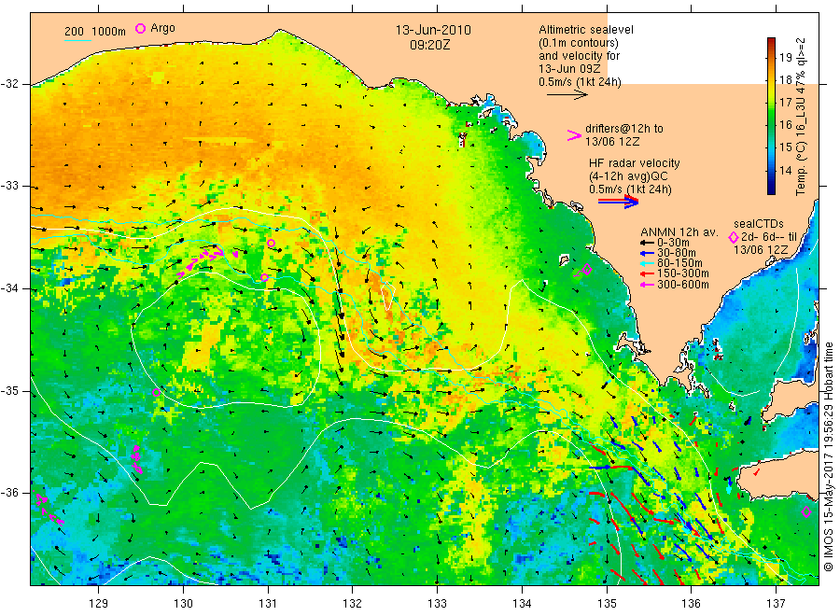Select the blue 30-80m arrow legend symbol
Image resolution: width=840 pixels, height=616 pixels.
647,253
